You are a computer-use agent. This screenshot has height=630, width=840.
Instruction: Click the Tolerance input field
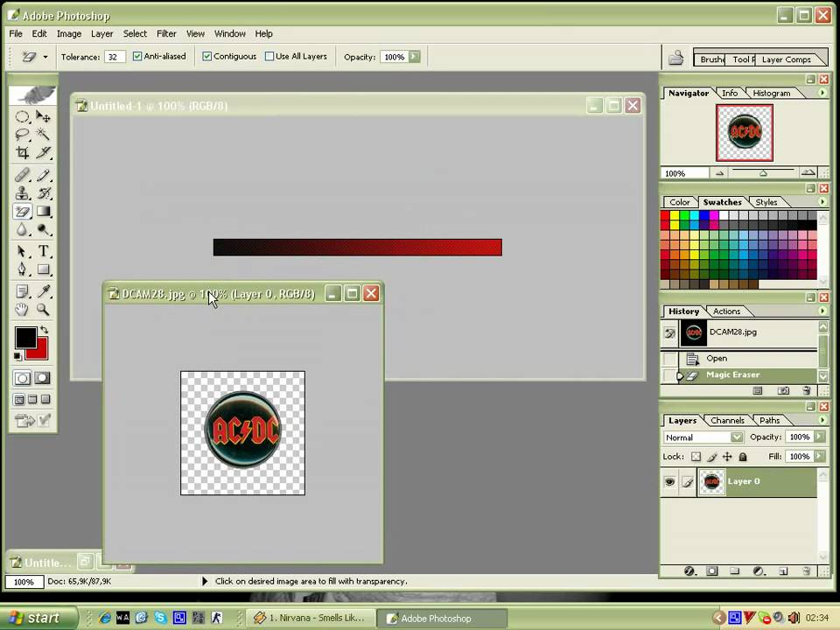tap(114, 57)
